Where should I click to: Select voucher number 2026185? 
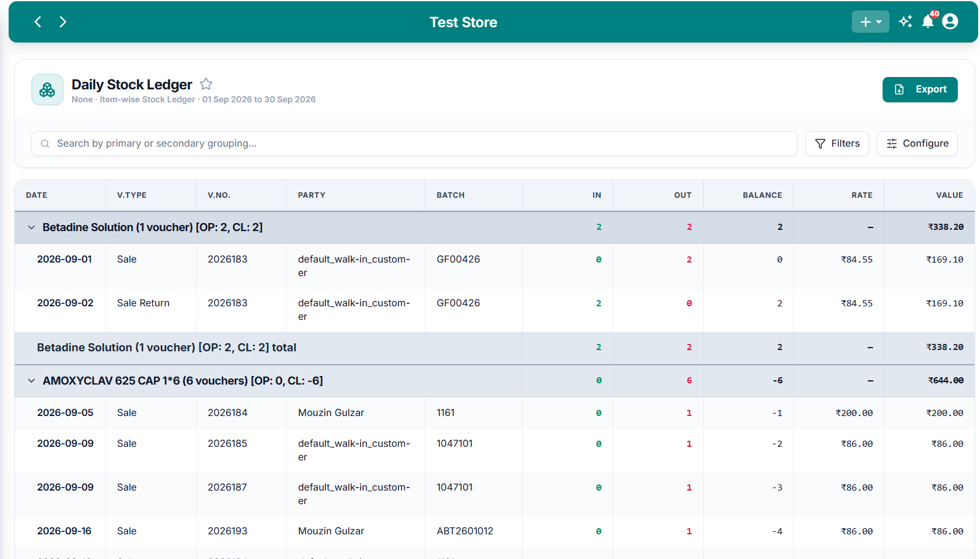[227, 444]
